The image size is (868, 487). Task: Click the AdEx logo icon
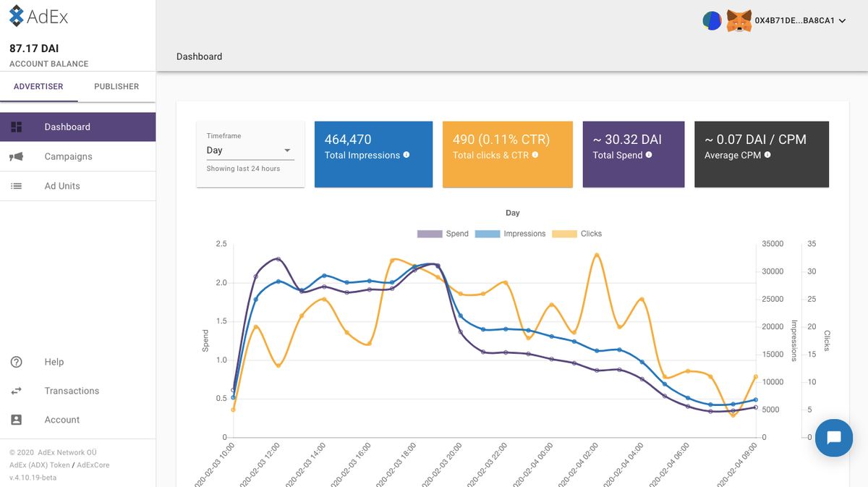point(18,15)
